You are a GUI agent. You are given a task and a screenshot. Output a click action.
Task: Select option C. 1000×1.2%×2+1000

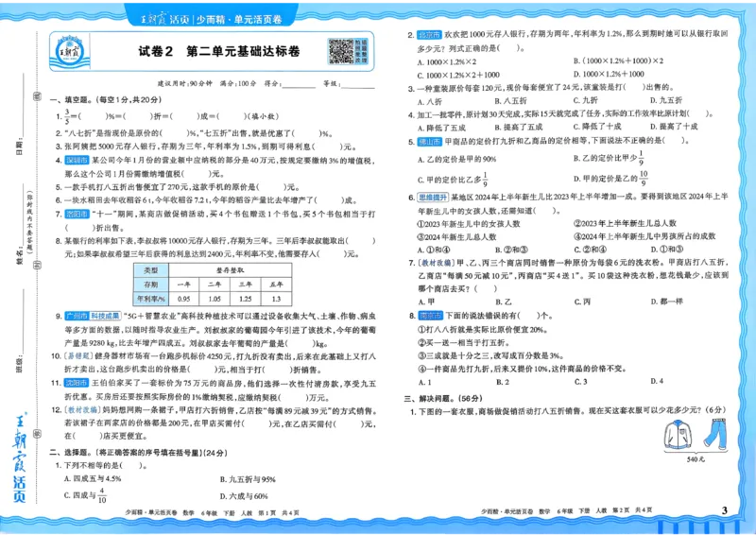(x=458, y=75)
